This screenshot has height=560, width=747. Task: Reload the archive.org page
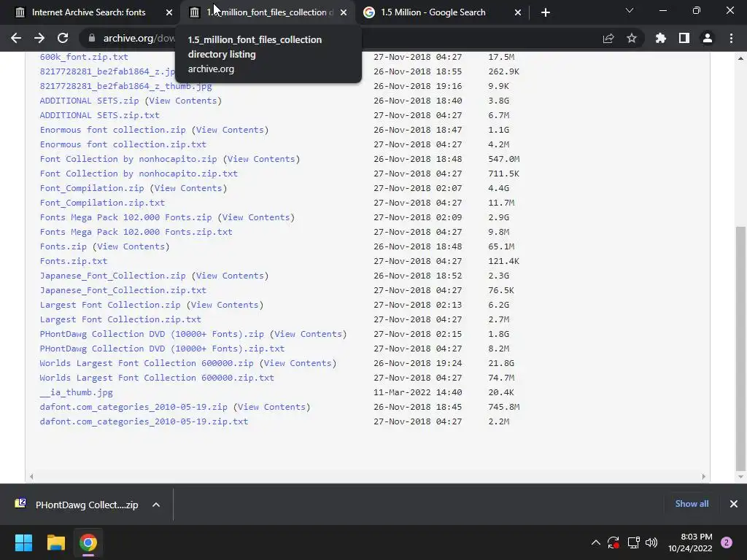click(x=63, y=38)
